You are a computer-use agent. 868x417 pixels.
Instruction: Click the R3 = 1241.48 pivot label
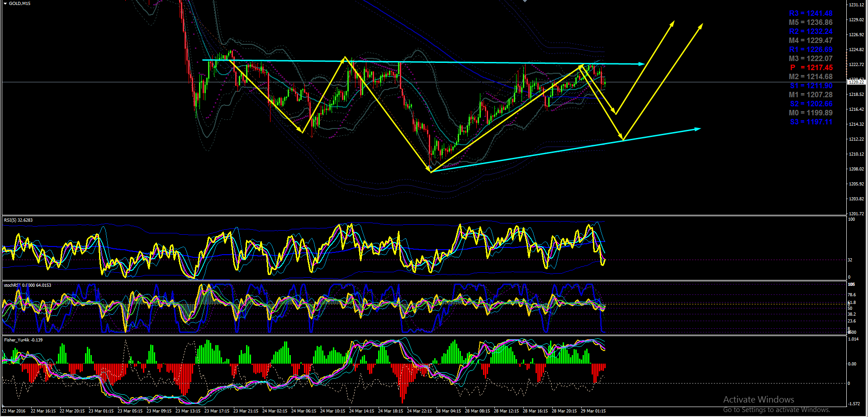pos(811,14)
